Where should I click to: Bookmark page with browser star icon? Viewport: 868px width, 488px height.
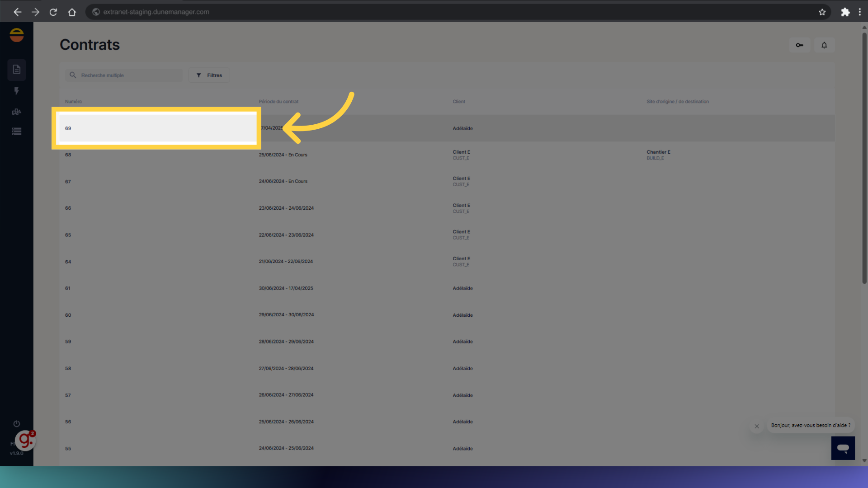tap(822, 12)
